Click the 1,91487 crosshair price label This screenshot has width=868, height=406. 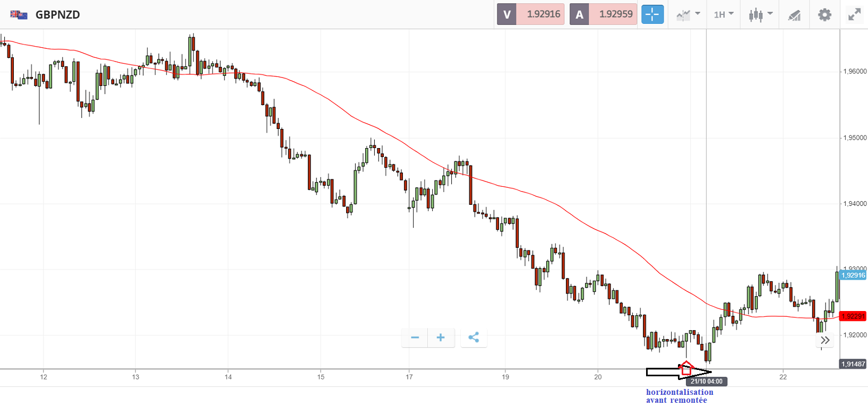[853, 364]
